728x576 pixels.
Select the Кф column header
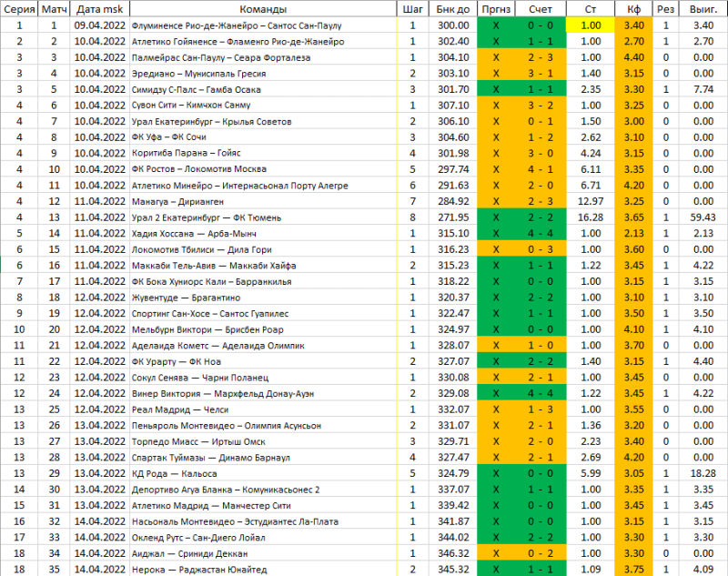tap(634, 9)
